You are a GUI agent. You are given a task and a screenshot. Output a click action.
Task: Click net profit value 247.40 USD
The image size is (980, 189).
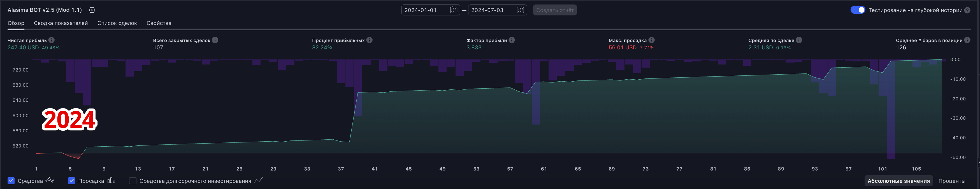tap(23, 48)
